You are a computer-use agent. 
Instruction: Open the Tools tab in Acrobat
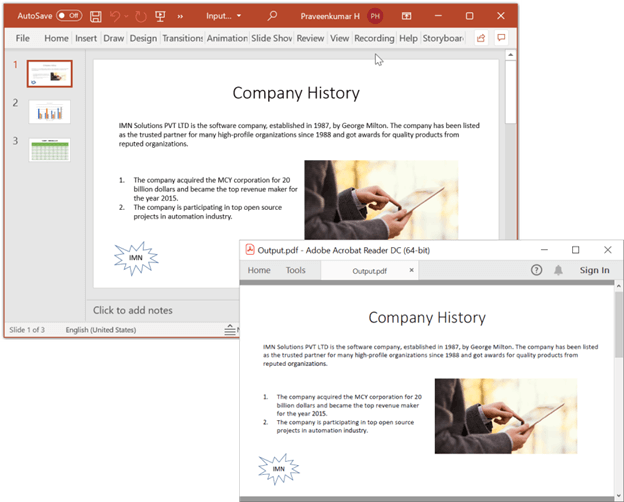coord(296,270)
